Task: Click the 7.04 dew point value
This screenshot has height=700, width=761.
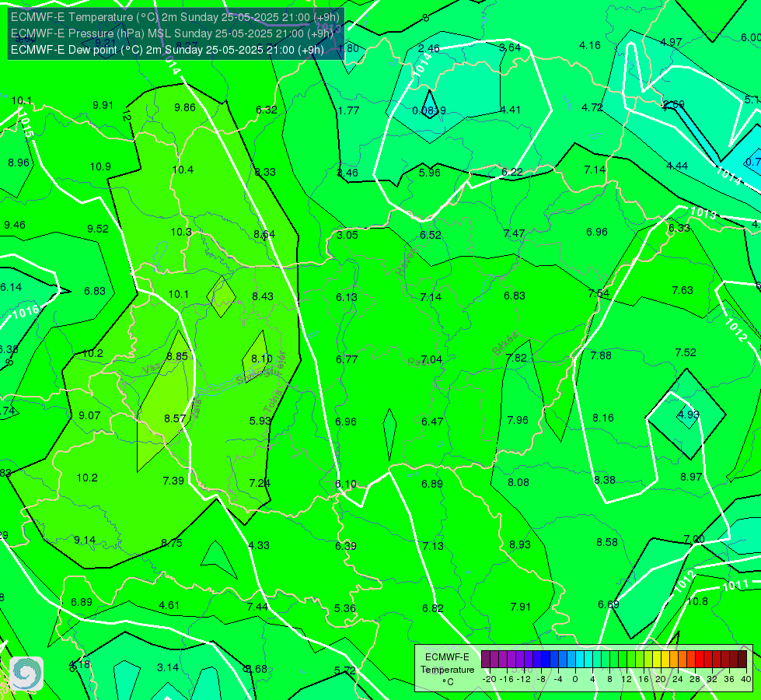Action: (431, 359)
